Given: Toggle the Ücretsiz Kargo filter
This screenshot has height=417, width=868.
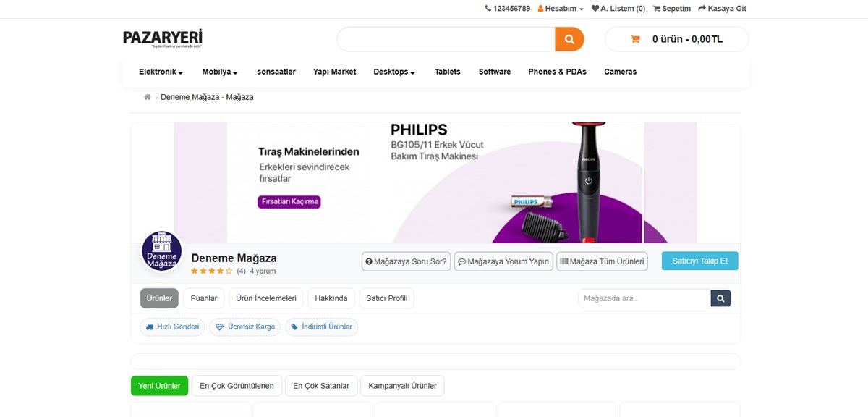Looking at the screenshot, I should tap(244, 327).
